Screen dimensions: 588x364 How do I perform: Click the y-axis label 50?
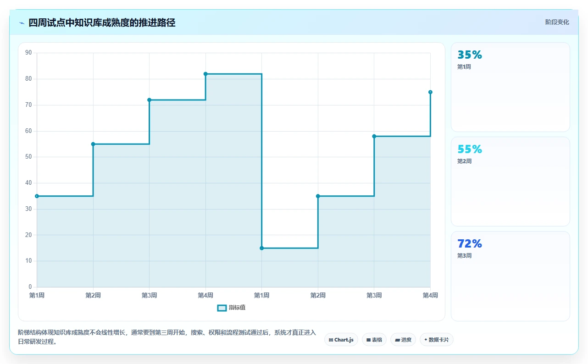28,157
